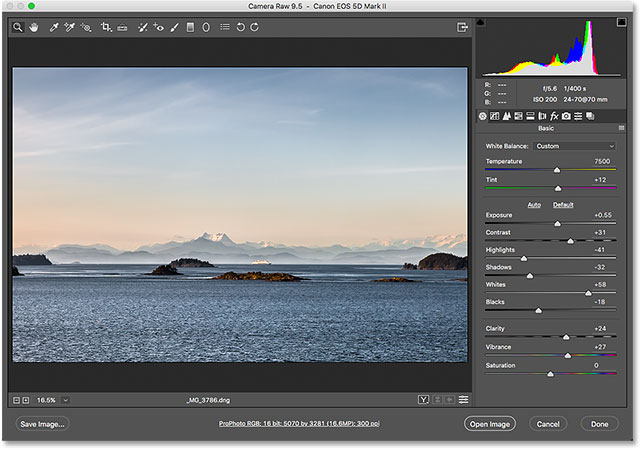The width and height of the screenshot is (641, 450).
Task: Click the Whites slider handle
Action: [x=588, y=293]
